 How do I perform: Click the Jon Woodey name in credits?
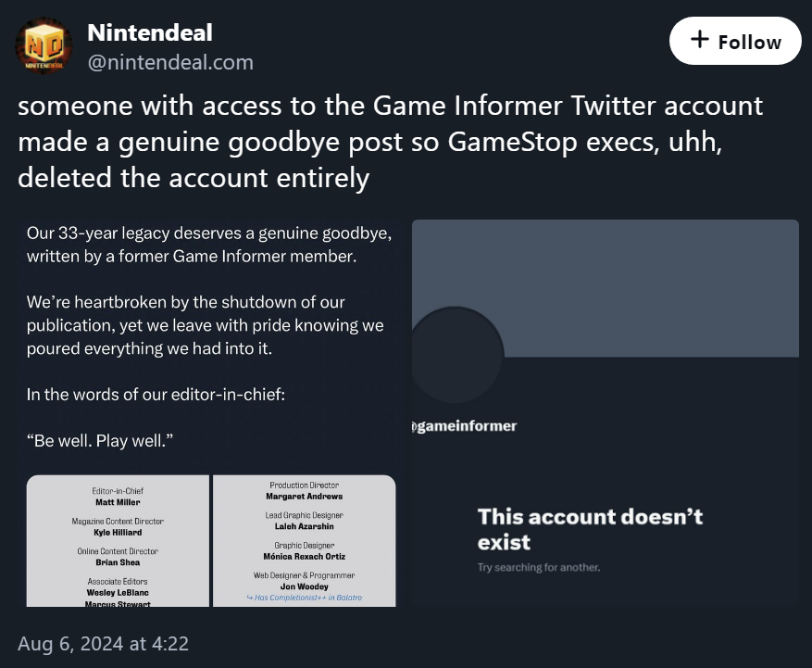coord(305,586)
